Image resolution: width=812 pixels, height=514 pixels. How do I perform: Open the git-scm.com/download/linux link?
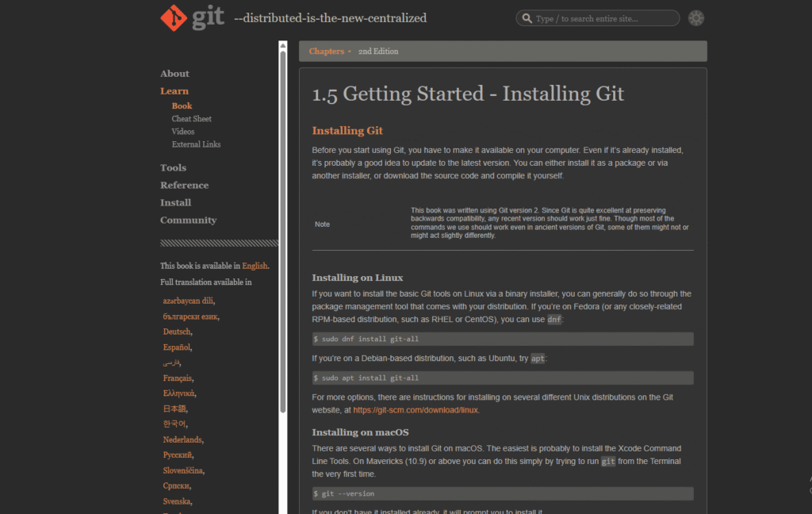click(416, 410)
